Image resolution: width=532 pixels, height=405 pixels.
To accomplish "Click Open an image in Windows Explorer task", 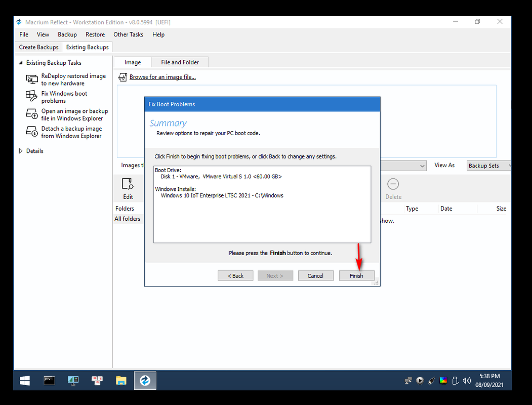I will tap(74, 114).
